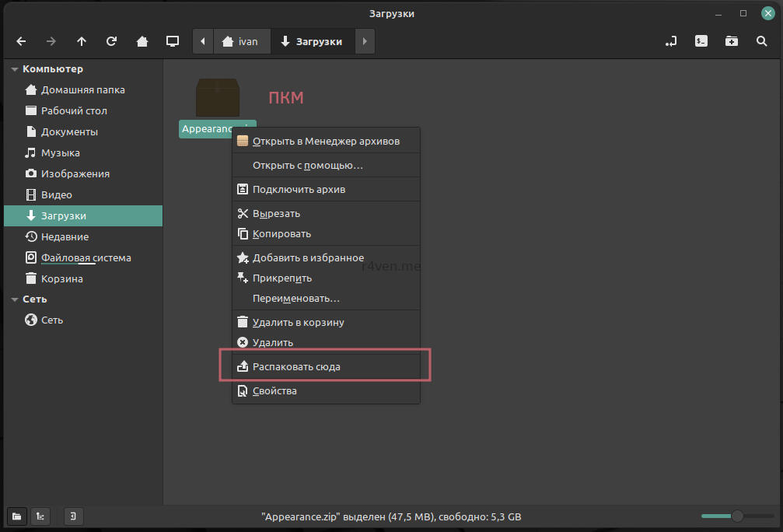Viewport: 783px width, 532px height.
Task: Click the home folder toolbar icon
Action: click(x=142, y=41)
